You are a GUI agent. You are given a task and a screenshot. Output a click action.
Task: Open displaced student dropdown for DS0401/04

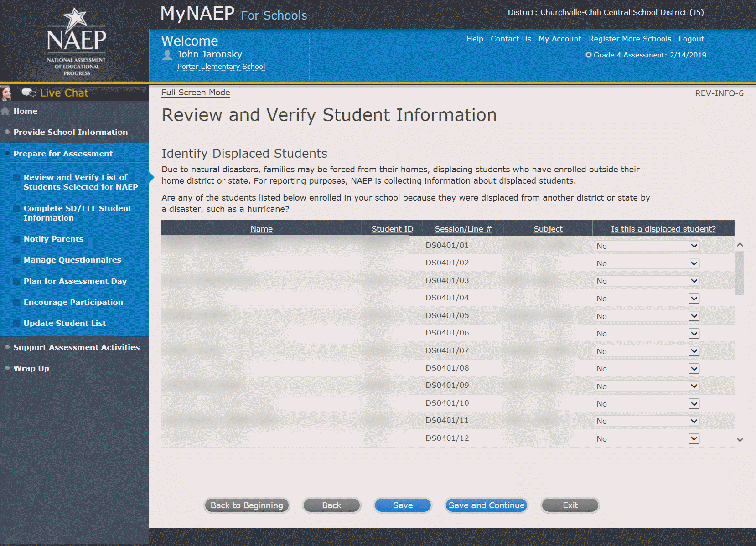(647, 299)
